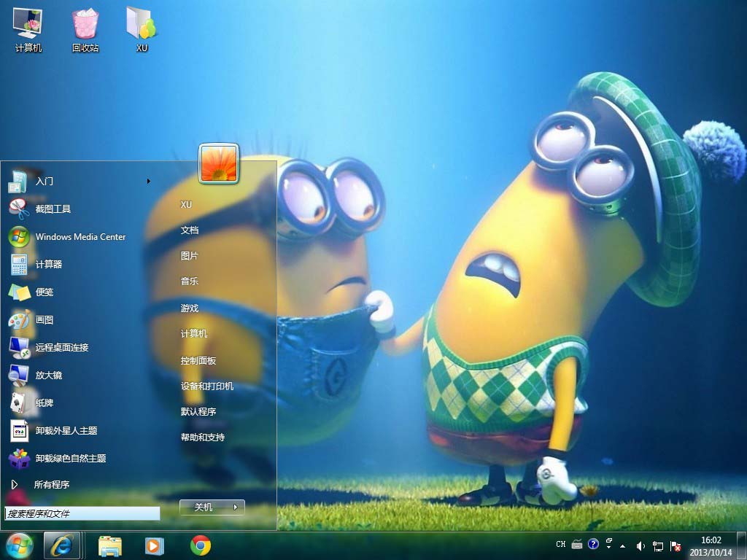Open 画图 paint program

tap(44, 320)
